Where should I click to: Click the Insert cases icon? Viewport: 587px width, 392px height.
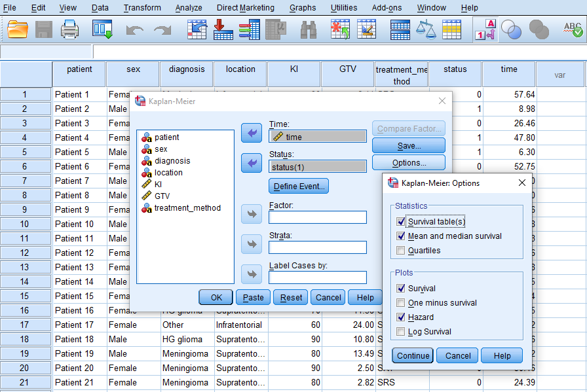coord(340,29)
